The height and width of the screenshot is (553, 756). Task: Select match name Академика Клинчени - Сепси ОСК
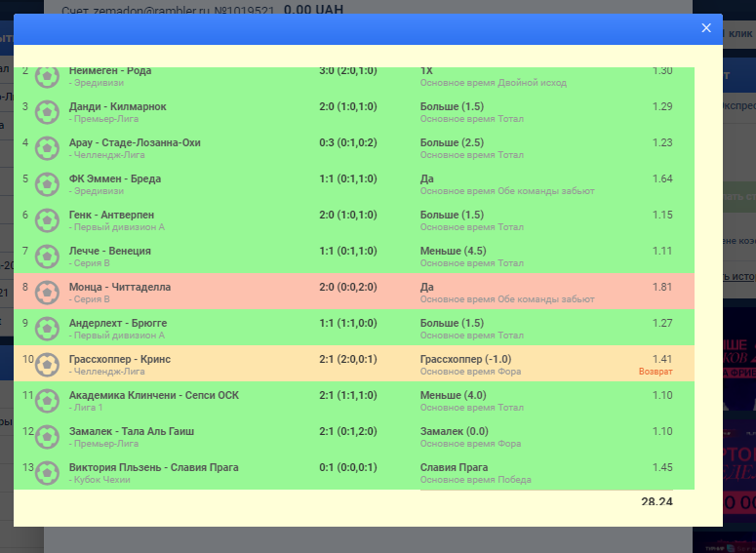pos(154,395)
